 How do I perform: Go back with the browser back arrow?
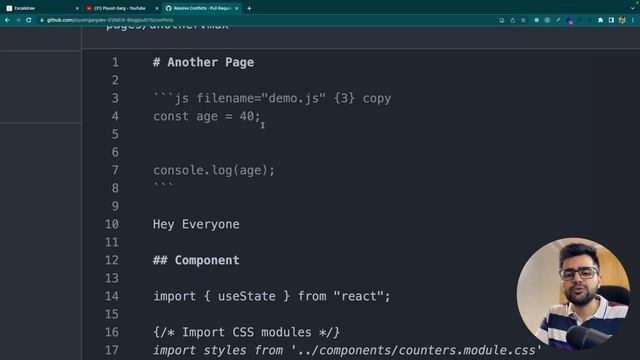tap(7, 20)
